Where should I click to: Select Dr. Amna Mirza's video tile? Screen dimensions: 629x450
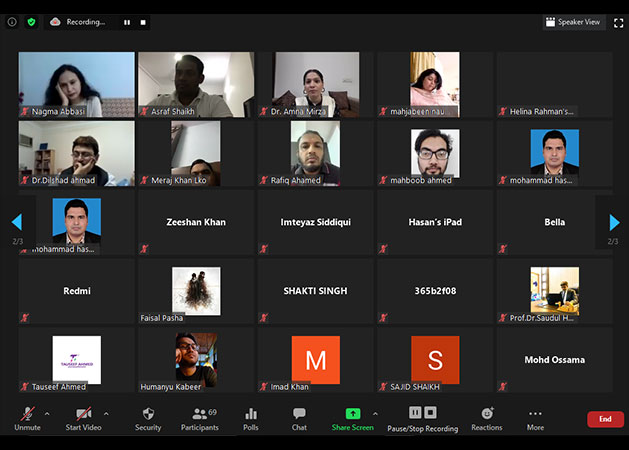[316, 85]
